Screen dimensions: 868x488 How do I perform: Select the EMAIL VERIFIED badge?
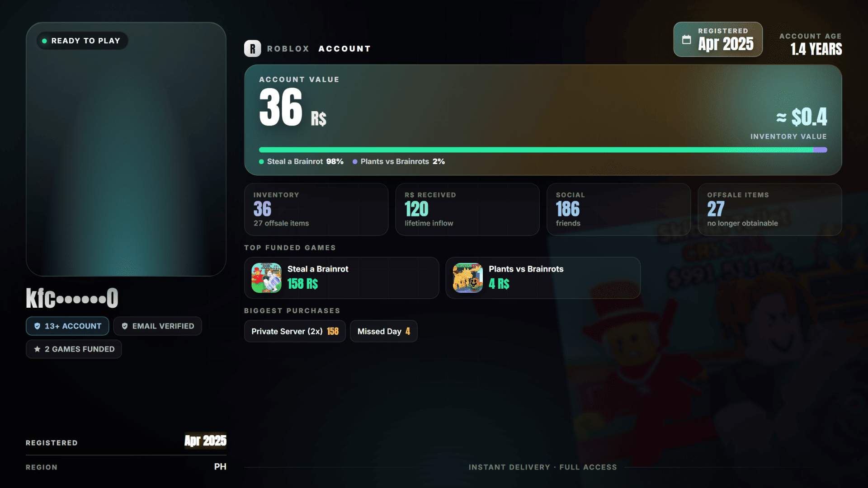point(157,326)
